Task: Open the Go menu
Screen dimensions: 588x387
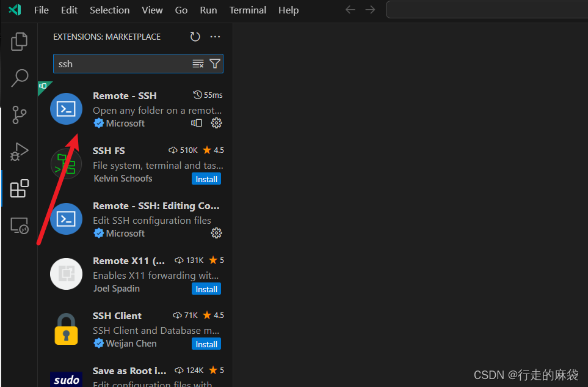Action: (181, 10)
